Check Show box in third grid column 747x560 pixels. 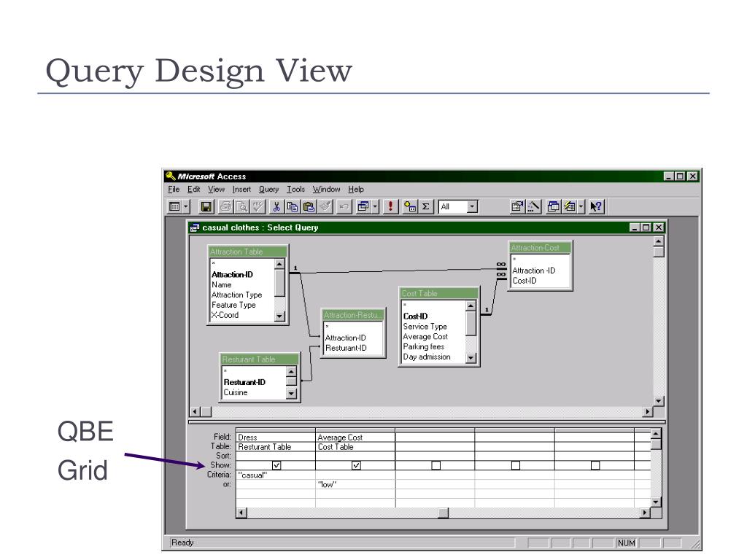436,465
